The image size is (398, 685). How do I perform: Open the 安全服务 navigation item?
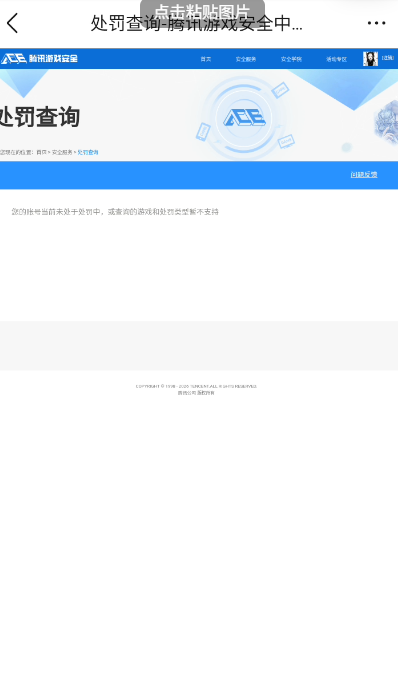tap(246, 59)
